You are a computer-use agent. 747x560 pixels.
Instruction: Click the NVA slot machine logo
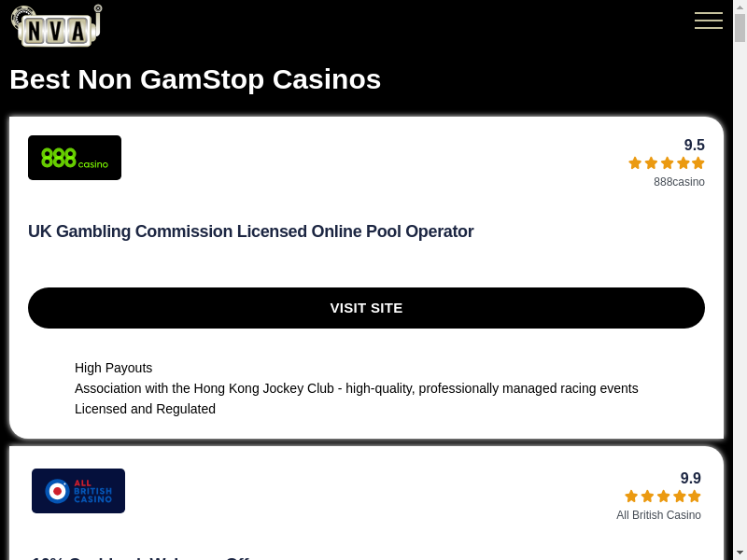[x=56, y=26]
